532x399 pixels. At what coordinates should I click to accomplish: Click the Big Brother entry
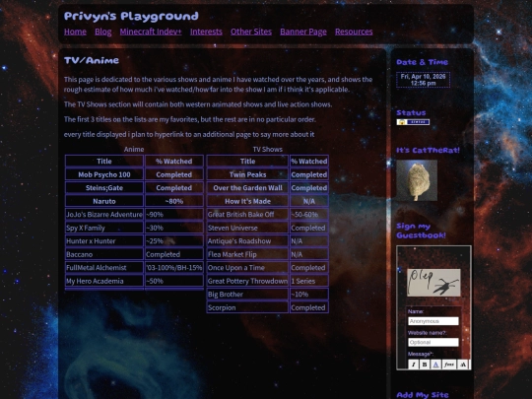click(x=247, y=295)
